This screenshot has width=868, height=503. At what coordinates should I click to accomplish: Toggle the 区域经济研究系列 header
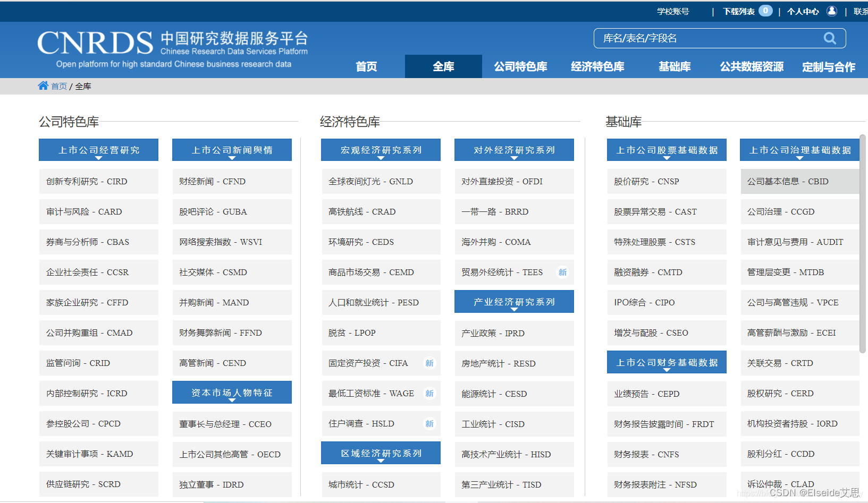(x=381, y=453)
